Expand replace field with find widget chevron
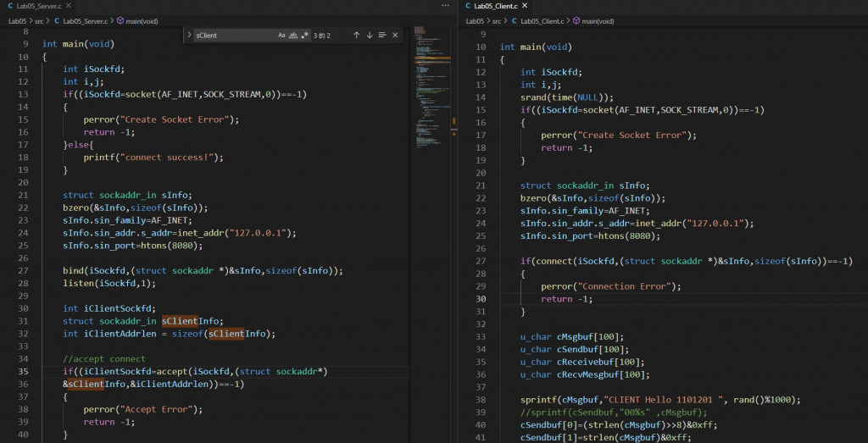 pos(188,36)
